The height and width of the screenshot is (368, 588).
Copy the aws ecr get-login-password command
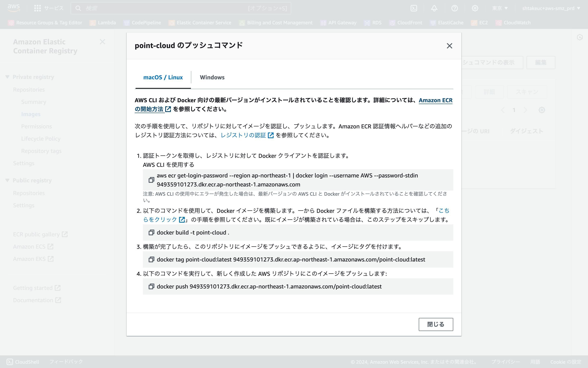151,180
